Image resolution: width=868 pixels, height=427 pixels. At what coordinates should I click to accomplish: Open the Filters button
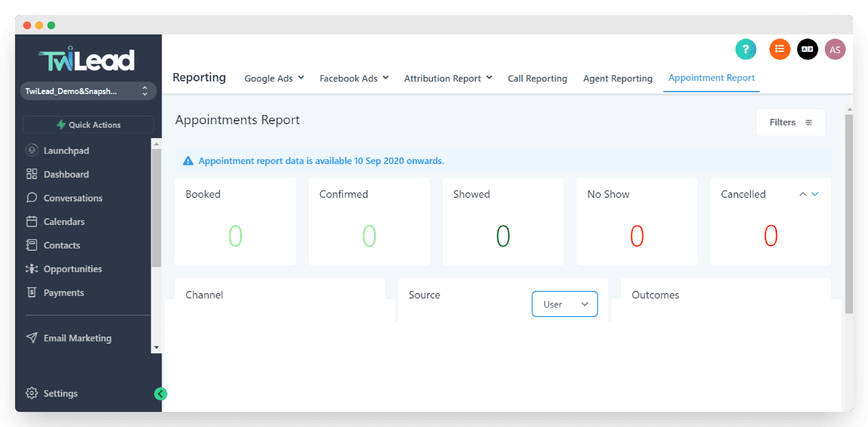point(791,122)
